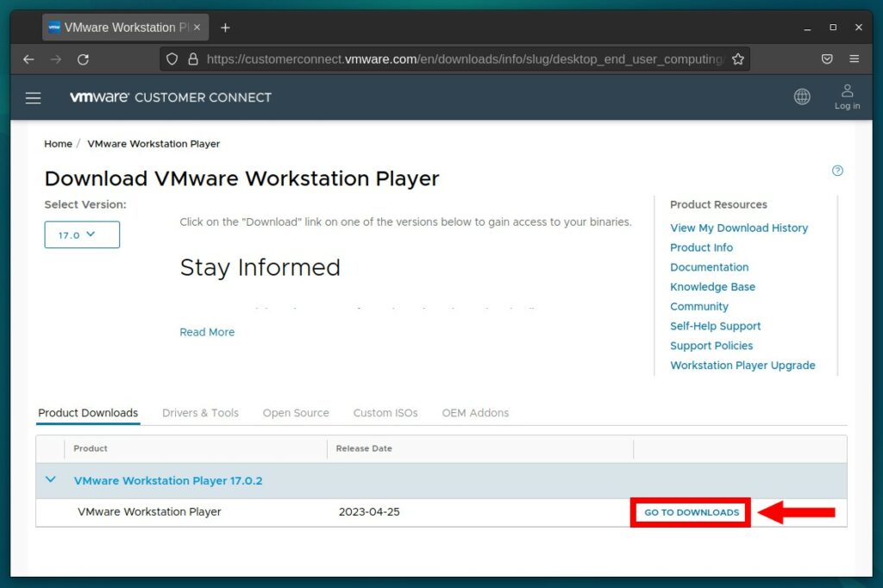Open the Support Policies link
The image size is (883, 588).
pyautogui.click(x=711, y=346)
